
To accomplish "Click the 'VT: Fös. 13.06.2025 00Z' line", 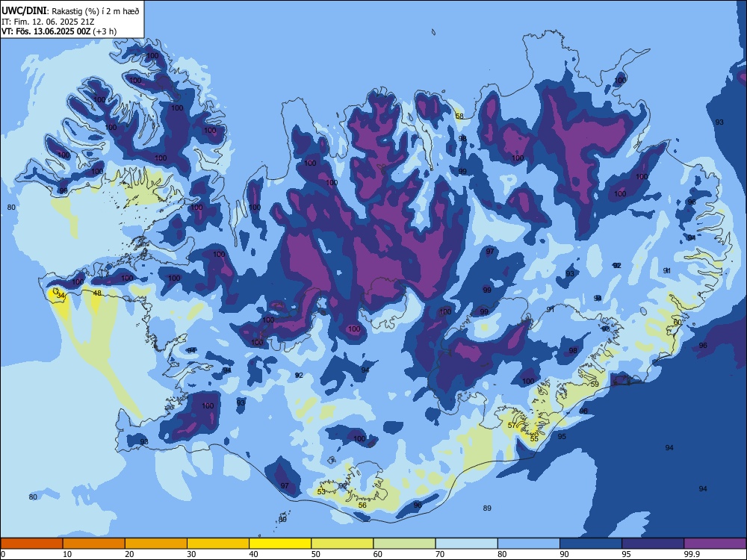I will [x=46, y=31].
